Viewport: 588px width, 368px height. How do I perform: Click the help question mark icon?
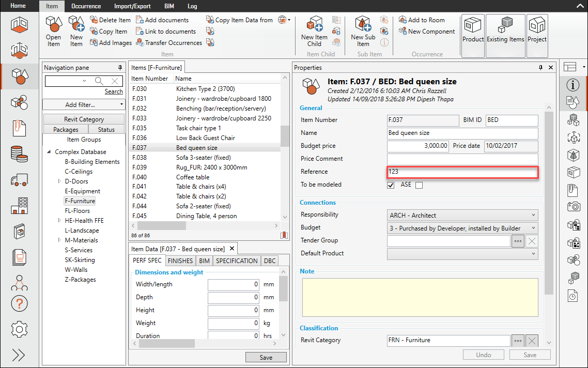(x=19, y=304)
